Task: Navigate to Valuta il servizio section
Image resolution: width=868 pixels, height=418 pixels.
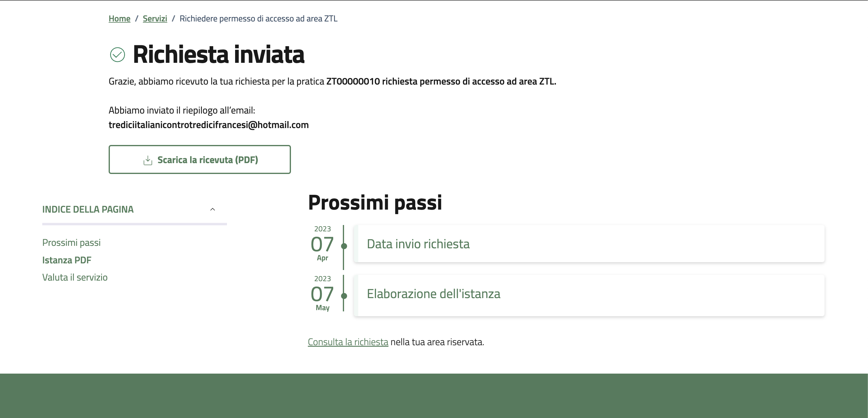Action: pyautogui.click(x=75, y=278)
